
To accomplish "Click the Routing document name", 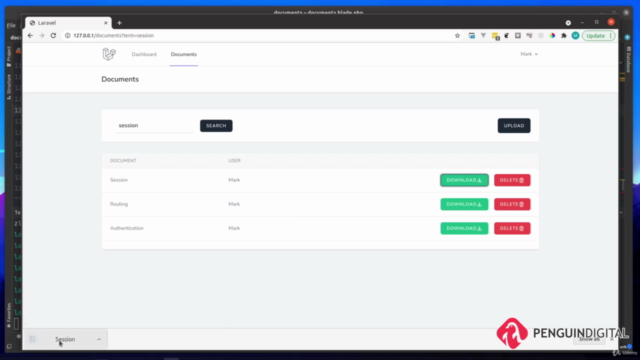I will 119,204.
